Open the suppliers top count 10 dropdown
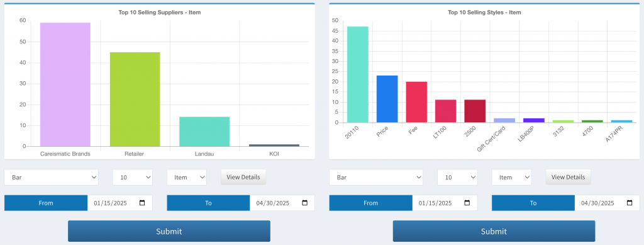644x245 pixels. (133, 177)
